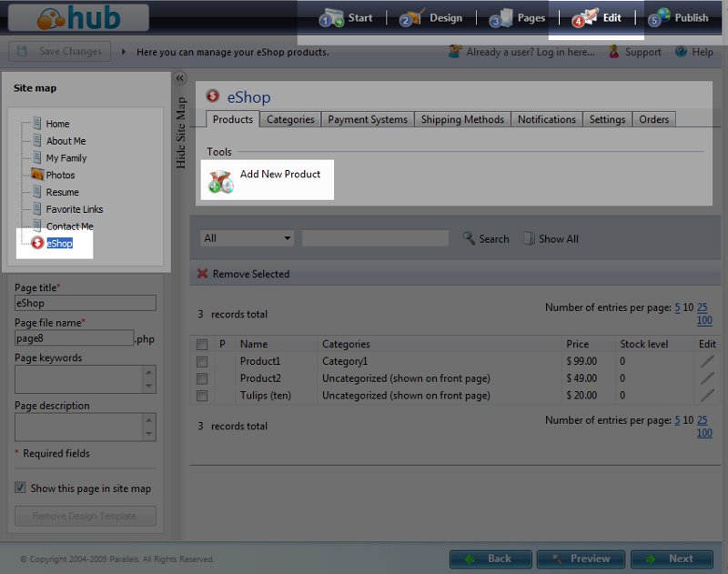
Task: Switch to the Payment Systems tab
Action: coord(368,119)
